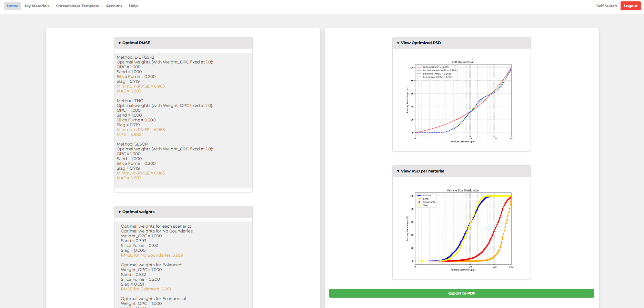Select the RMSE for No Boundaries text
The image size is (644, 308).
152,255
